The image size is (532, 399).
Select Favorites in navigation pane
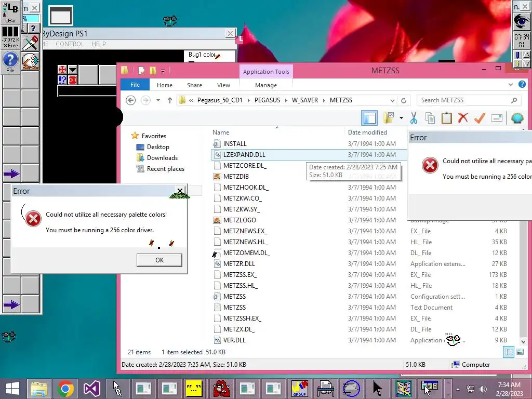(154, 136)
